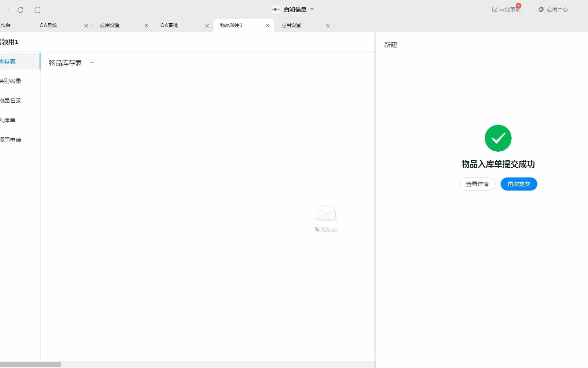Switch to the OA系统 tab
Screen dimensions: 588x368
coord(48,25)
